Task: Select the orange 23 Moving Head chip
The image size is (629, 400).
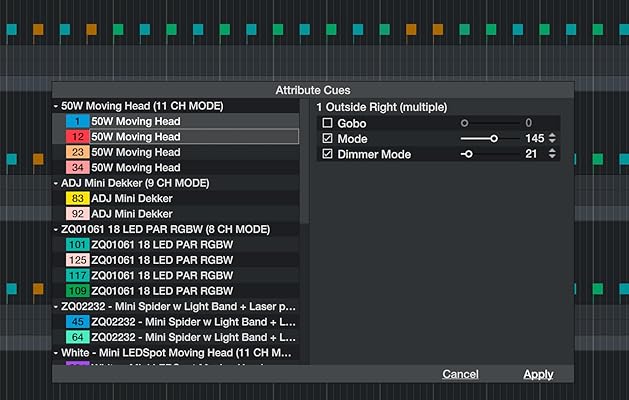Action: [x=77, y=152]
